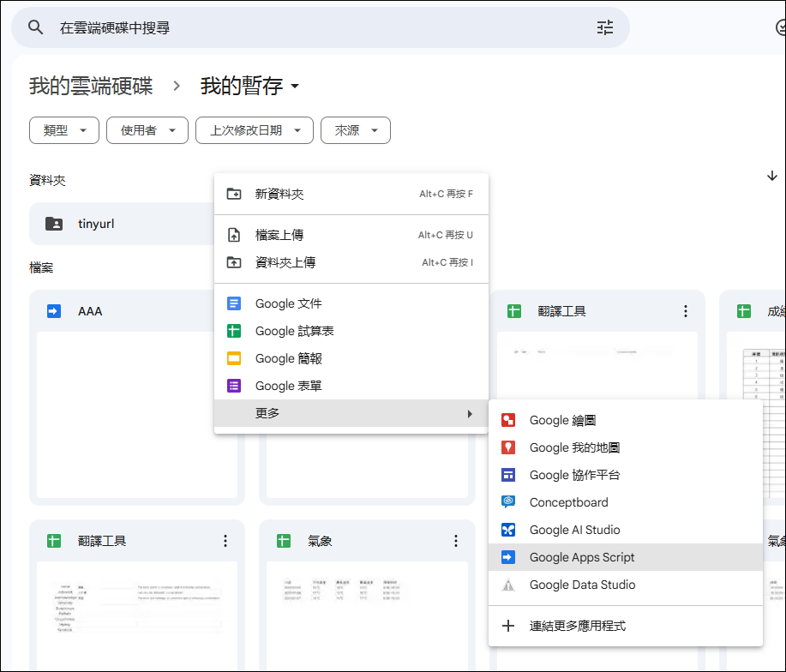Select 連結更多應用程式 option

click(x=626, y=626)
